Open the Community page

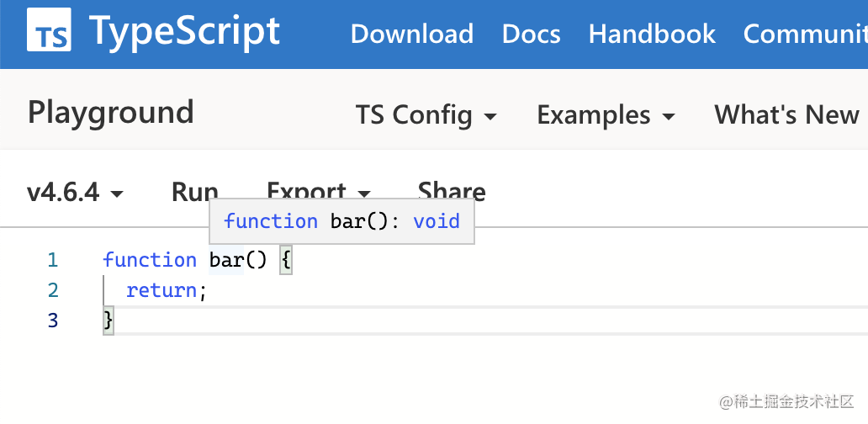(805, 34)
